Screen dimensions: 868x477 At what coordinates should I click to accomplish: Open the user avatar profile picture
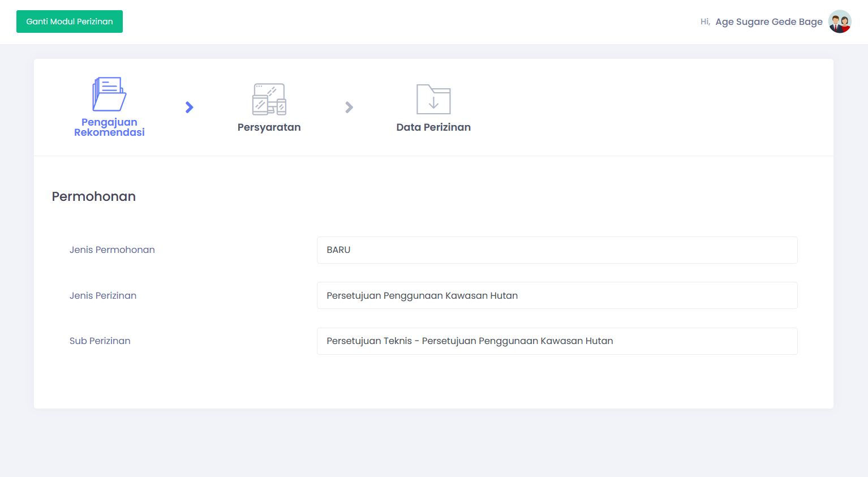tap(840, 22)
